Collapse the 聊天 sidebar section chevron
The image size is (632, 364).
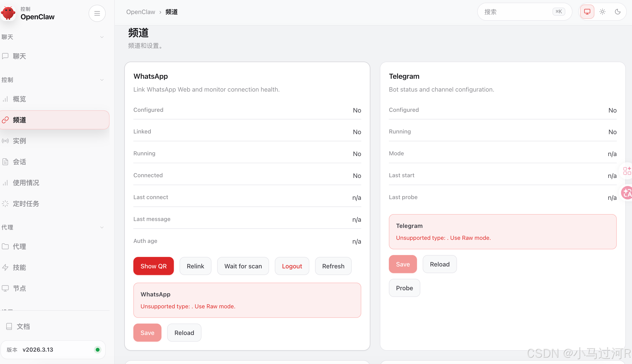coord(102,37)
